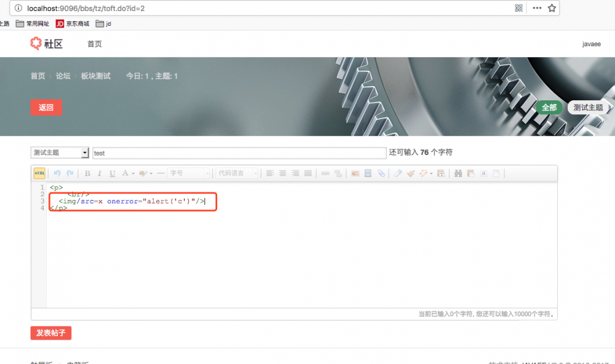Open the highlight color dropdown arrow
Image resolution: width=615 pixels, height=364 pixels.
click(x=151, y=173)
